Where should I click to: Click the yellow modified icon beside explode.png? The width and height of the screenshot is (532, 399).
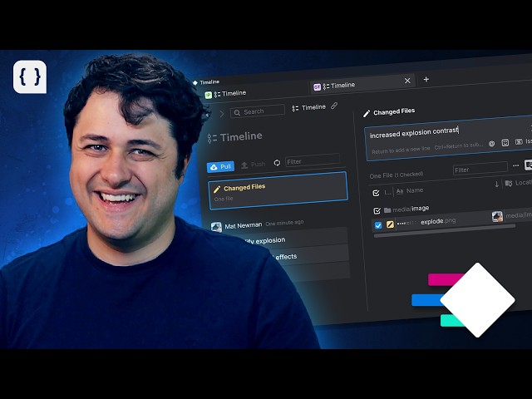390,224
